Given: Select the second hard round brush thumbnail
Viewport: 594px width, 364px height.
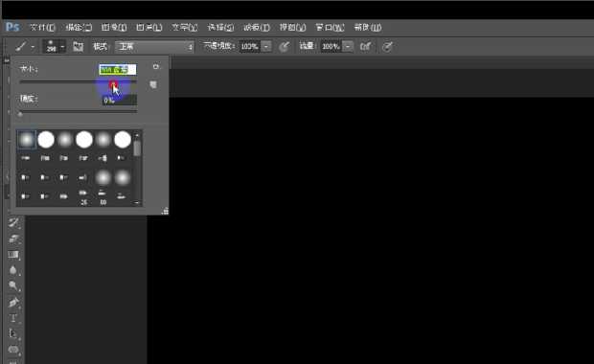Looking at the screenshot, I should 84,140.
